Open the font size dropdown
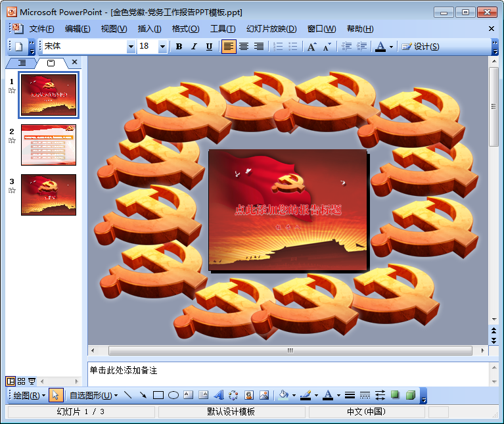The image size is (504, 424). [162, 47]
